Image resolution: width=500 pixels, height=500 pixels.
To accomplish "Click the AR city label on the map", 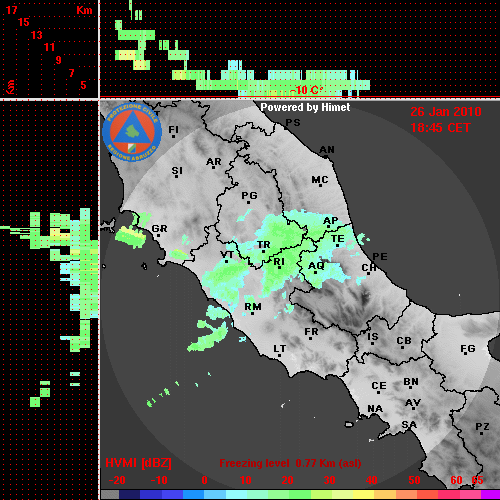I will click(214, 162).
